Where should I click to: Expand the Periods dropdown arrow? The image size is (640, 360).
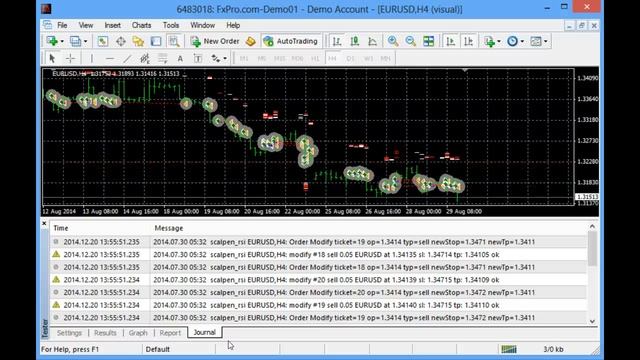coord(522,41)
